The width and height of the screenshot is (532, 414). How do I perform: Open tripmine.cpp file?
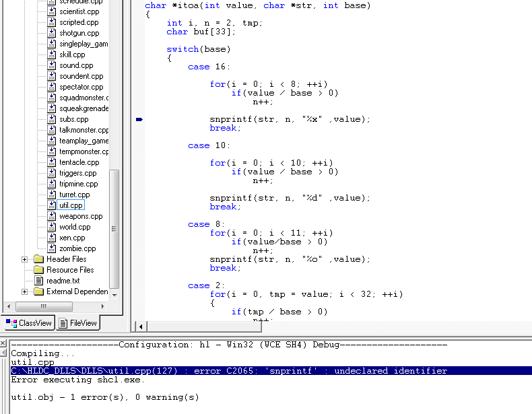click(78, 184)
